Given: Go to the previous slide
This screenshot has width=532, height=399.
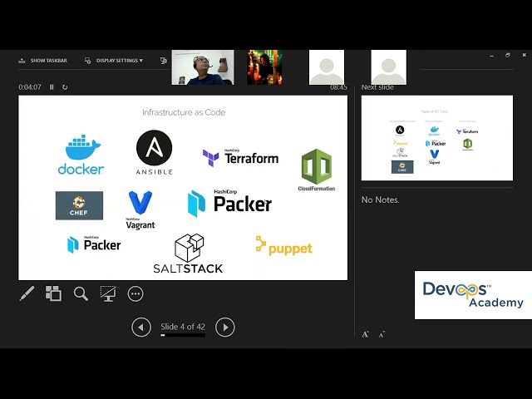Looking at the screenshot, I should point(141,327).
